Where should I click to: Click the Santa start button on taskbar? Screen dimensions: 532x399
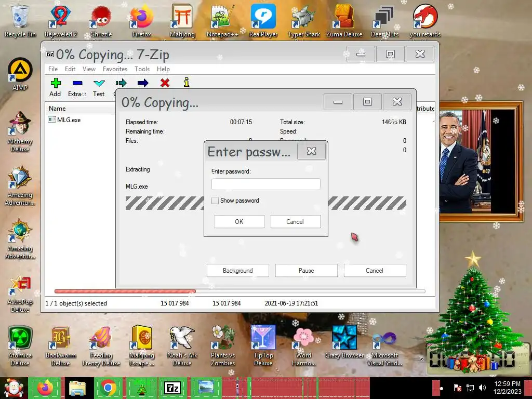tap(14, 388)
